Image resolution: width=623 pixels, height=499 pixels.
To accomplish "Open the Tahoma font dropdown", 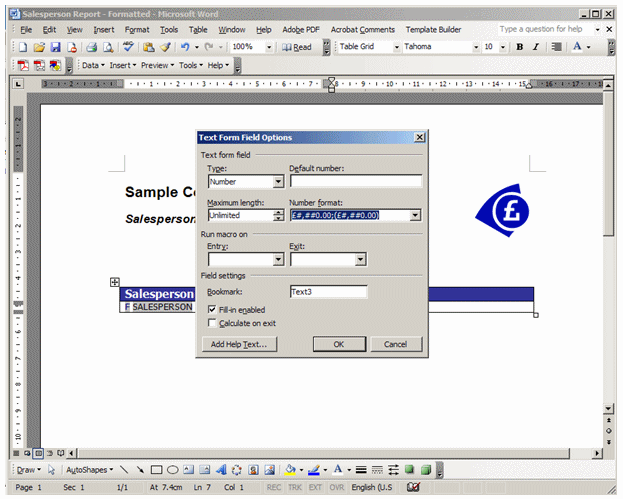I will coord(476,47).
